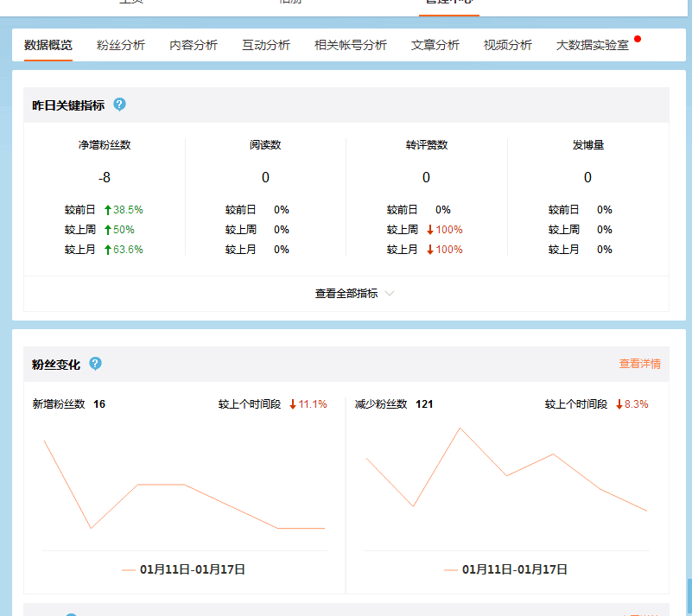Go to 相关帐号分析 tab
Viewport: 692px width, 616px height.
(x=351, y=45)
